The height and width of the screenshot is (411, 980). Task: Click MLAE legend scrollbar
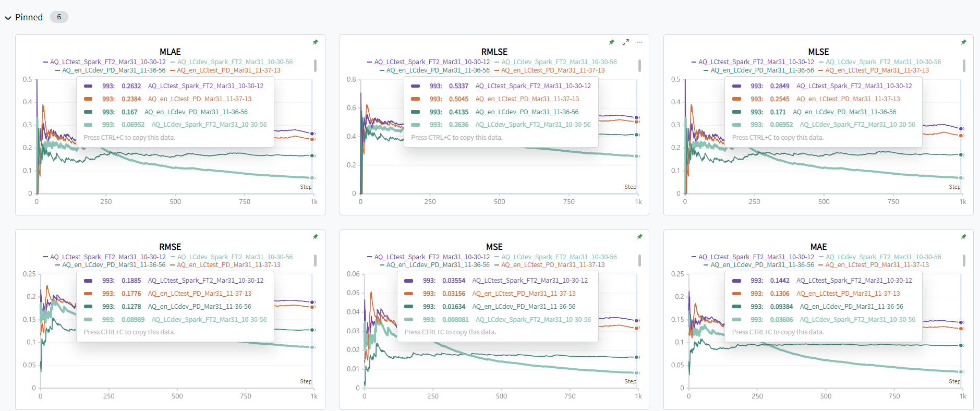pyautogui.click(x=315, y=66)
